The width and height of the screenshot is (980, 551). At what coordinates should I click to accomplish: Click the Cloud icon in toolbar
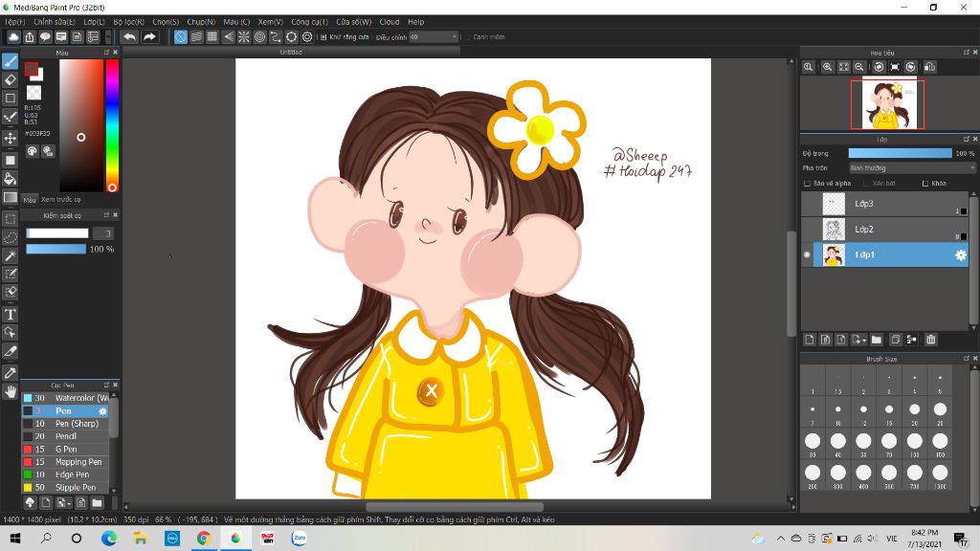pos(13,37)
